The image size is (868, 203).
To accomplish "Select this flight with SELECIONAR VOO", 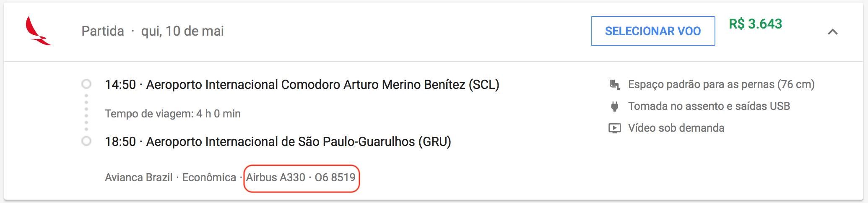I will point(653,31).
